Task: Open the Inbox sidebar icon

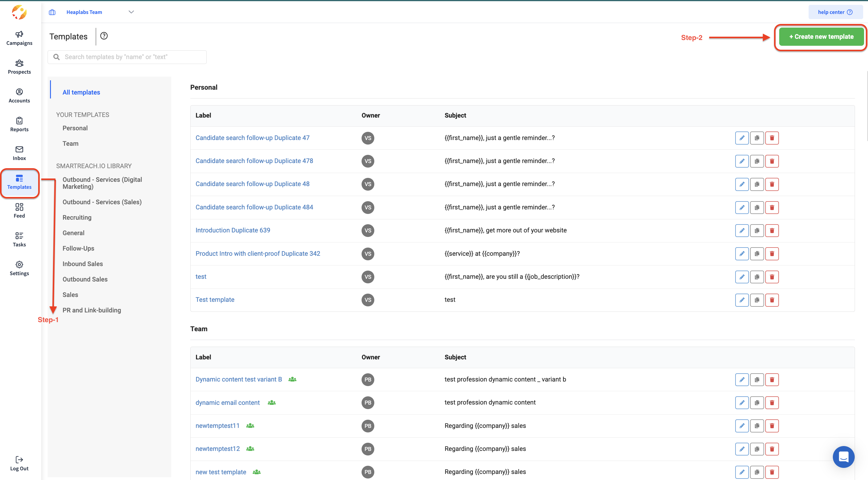Action: 19,153
